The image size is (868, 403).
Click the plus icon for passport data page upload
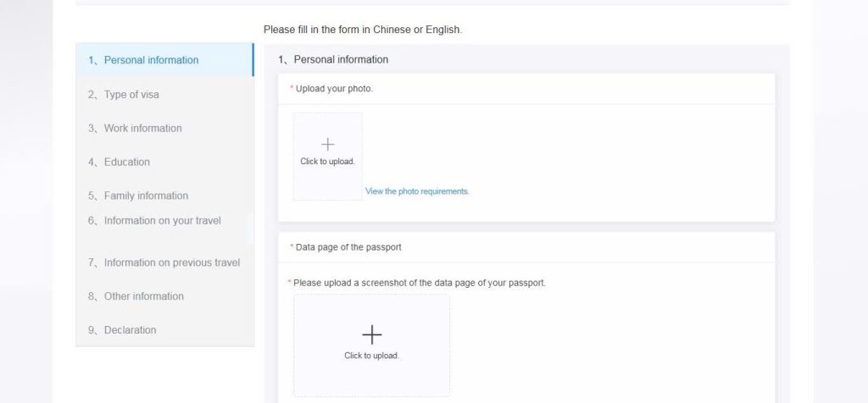pyautogui.click(x=371, y=334)
